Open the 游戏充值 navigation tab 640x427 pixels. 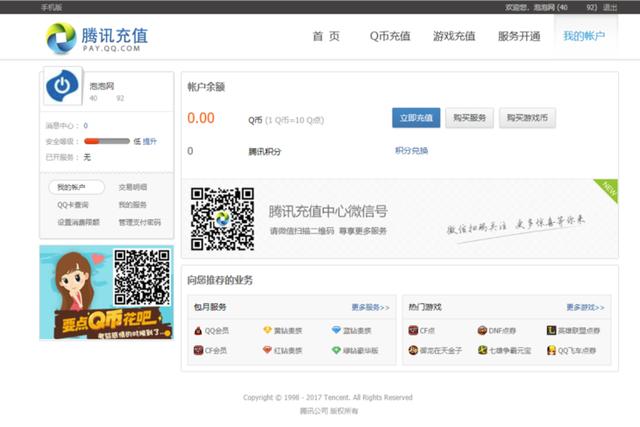point(453,36)
